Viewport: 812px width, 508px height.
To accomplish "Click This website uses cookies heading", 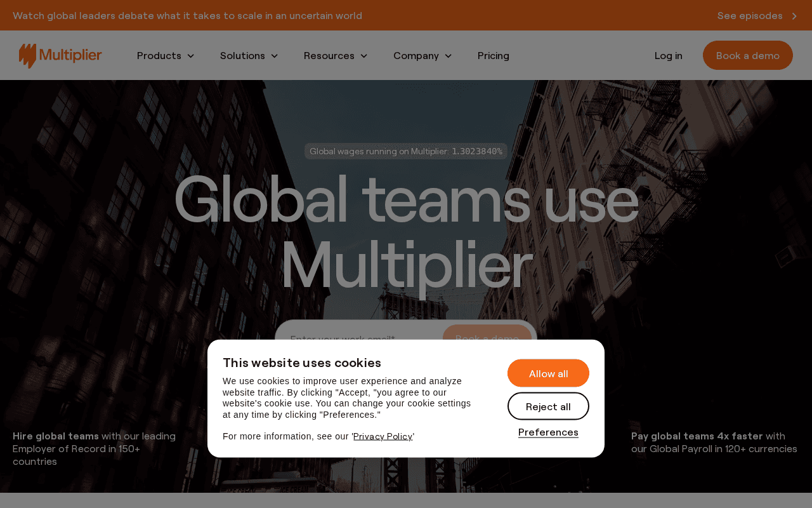I will (x=302, y=363).
